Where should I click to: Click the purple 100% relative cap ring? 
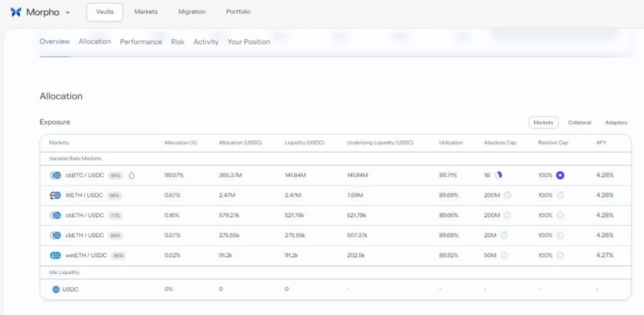pyautogui.click(x=560, y=175)
